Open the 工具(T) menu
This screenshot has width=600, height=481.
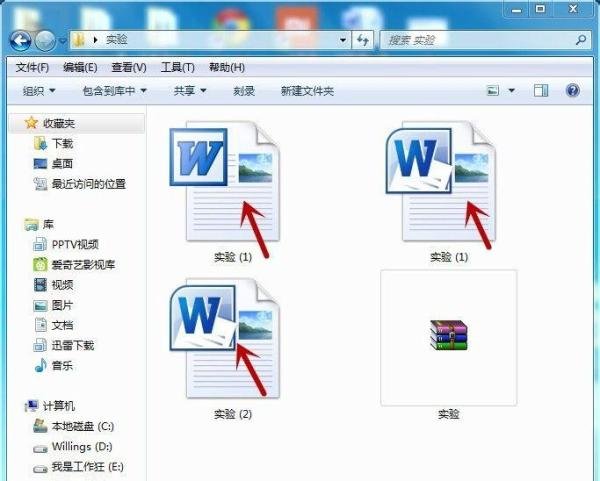178,68
